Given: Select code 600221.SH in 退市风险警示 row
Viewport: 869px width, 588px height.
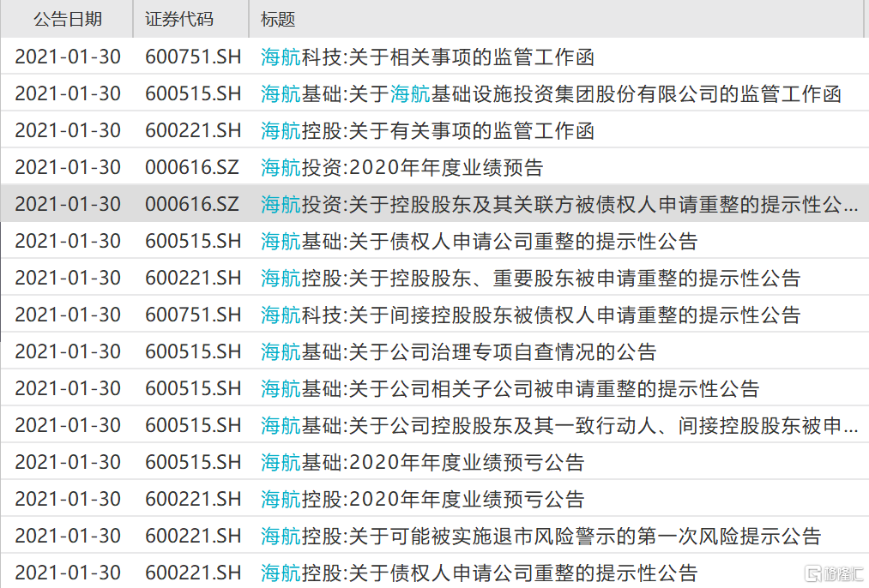Looking at the screenshot, I should click(x=193, y=536).
